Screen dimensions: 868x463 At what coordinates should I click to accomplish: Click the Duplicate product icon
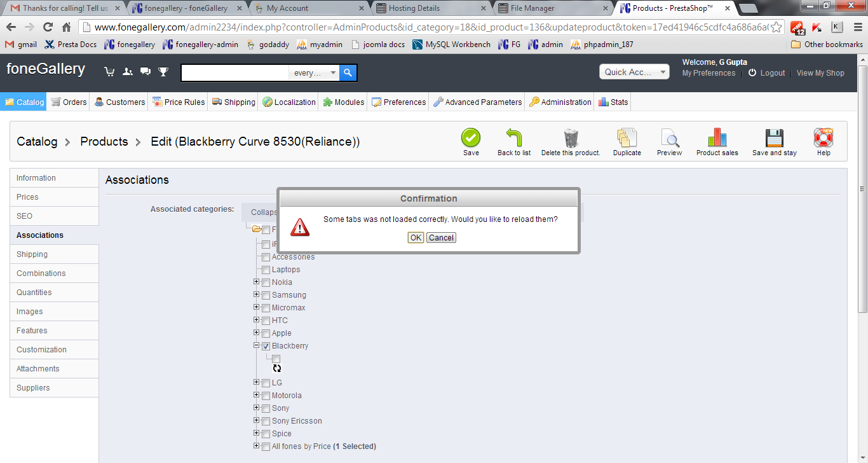click(x=627, y=138)
